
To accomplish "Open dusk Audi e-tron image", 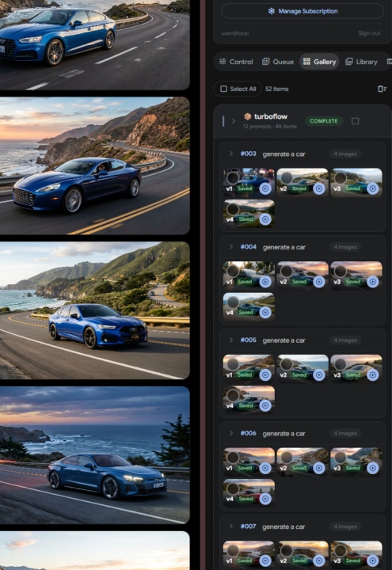I will (94, 455).
